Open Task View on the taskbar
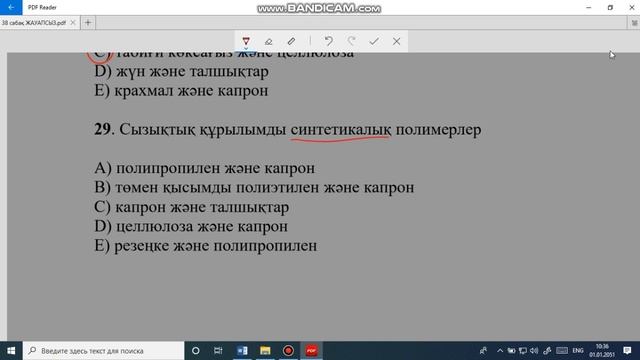The width and height of the screenshot is (640, 360). pos(218,351)
